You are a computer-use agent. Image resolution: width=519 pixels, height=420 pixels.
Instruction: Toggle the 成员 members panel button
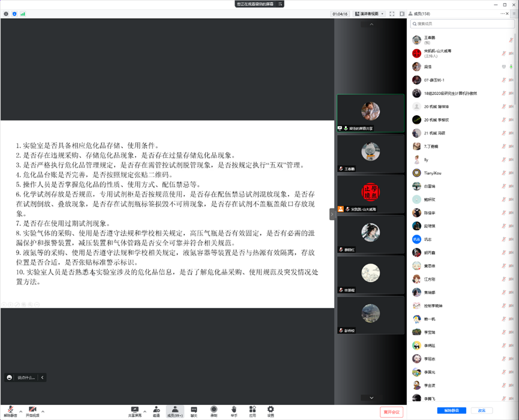175,410
